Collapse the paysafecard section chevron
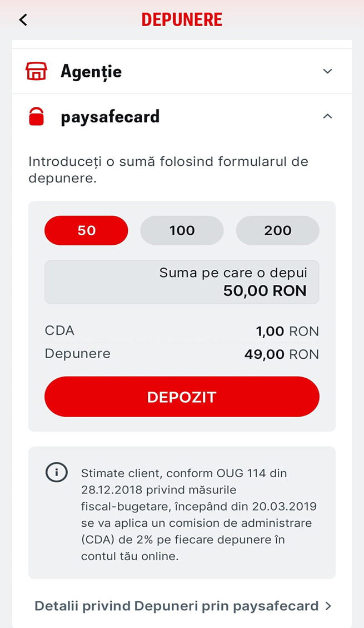The width and height of the screenshot is (364, 628). 327,116
